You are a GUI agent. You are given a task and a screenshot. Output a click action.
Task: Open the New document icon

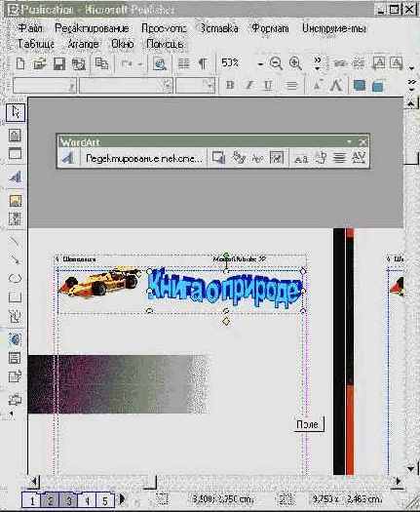(20, 63)
